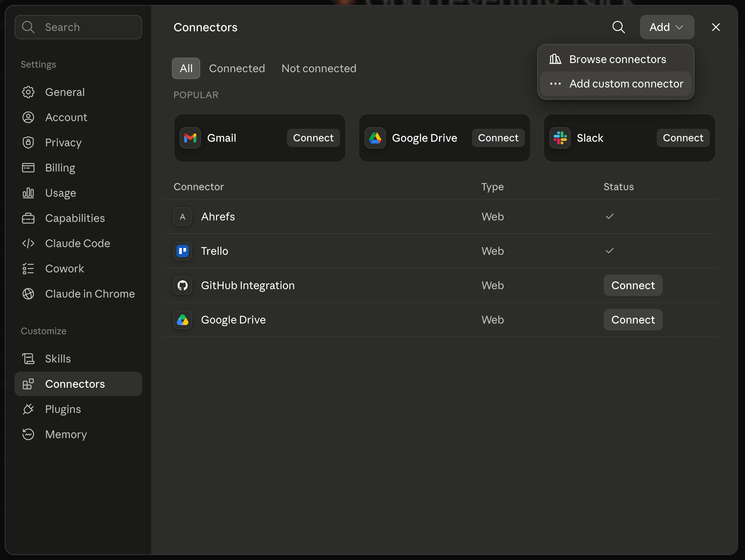Switch to the Connected filter tab
The image size is (745, 560).
click(x=237, y=68)
